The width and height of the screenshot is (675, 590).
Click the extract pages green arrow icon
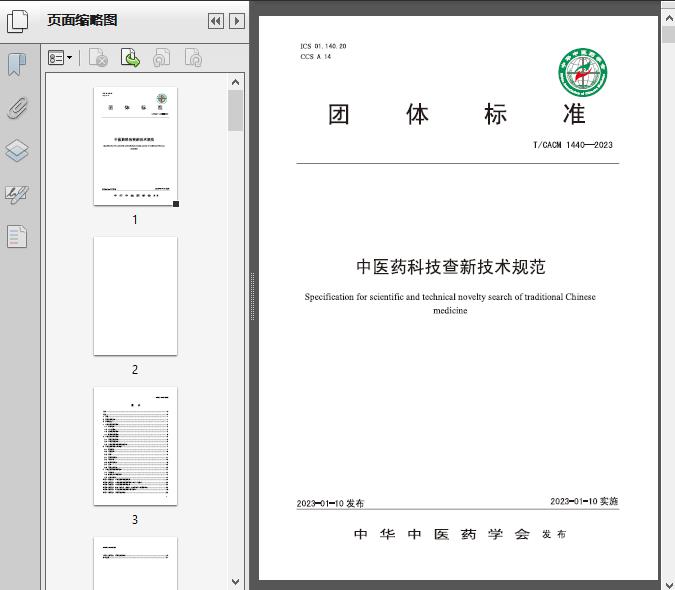pyautogui.click(x=130, y=58)
